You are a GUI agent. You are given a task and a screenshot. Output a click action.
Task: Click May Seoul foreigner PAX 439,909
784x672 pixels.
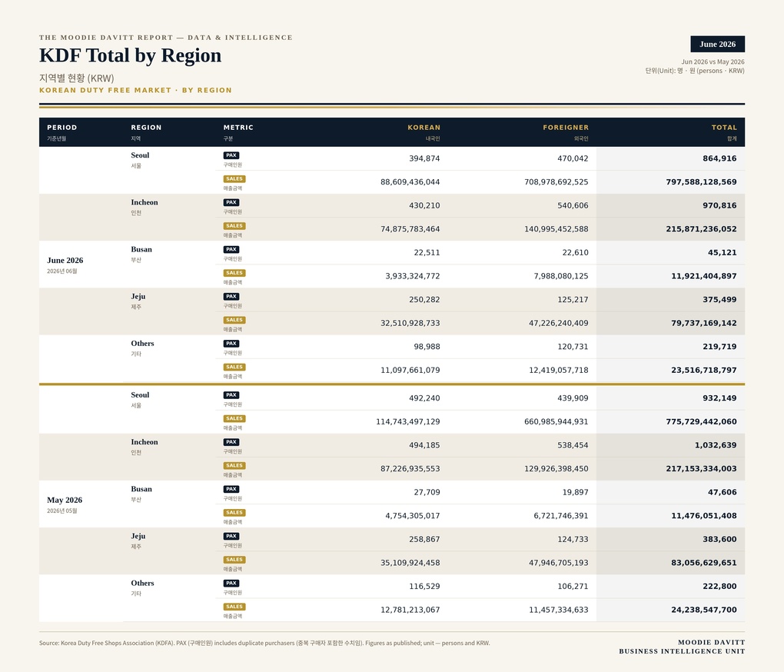(x=573, y=398)
